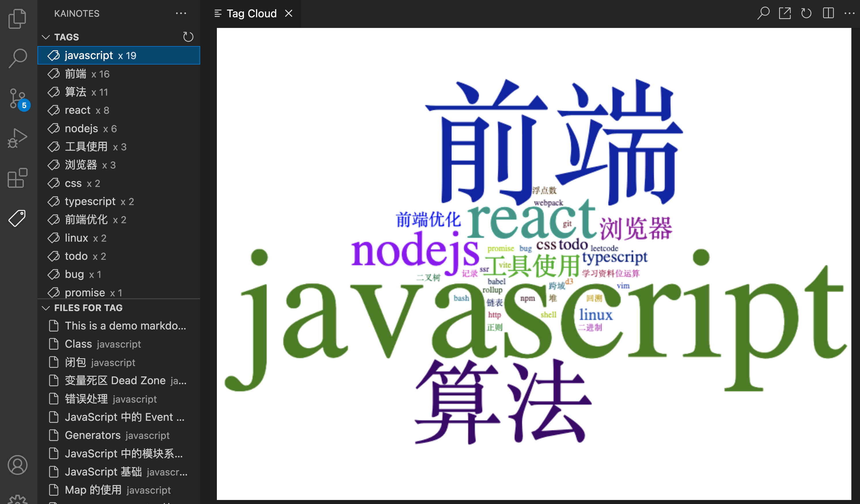
Task: Collapse the FILES FOR TAG section
Action: coord(46,308)
